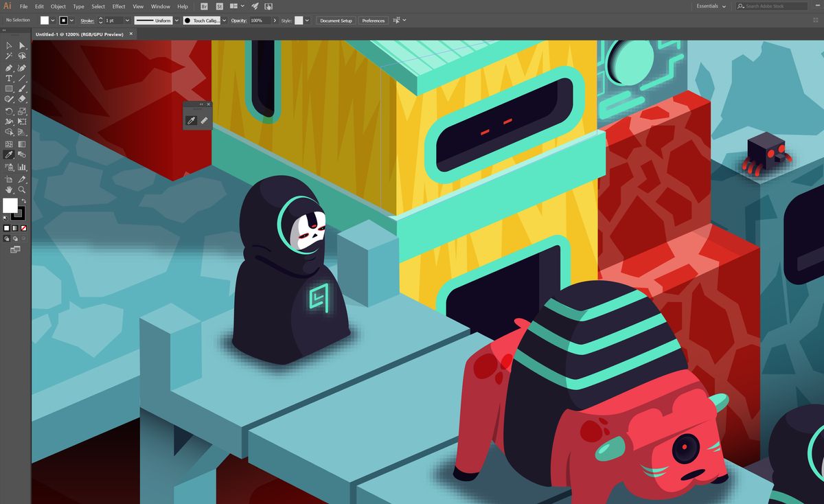Select the Paintbrush tool

click(21, 89)
